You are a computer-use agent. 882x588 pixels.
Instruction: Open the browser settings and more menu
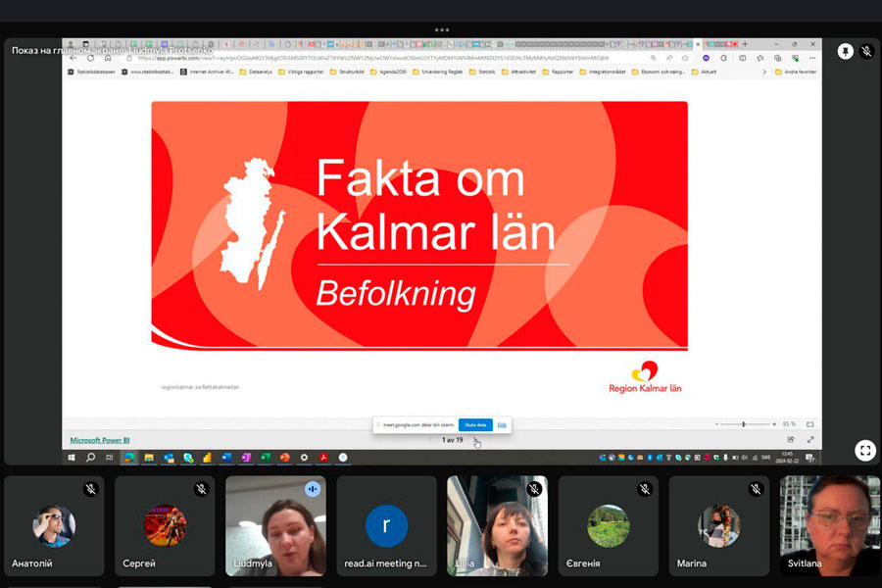pos(812,58)
